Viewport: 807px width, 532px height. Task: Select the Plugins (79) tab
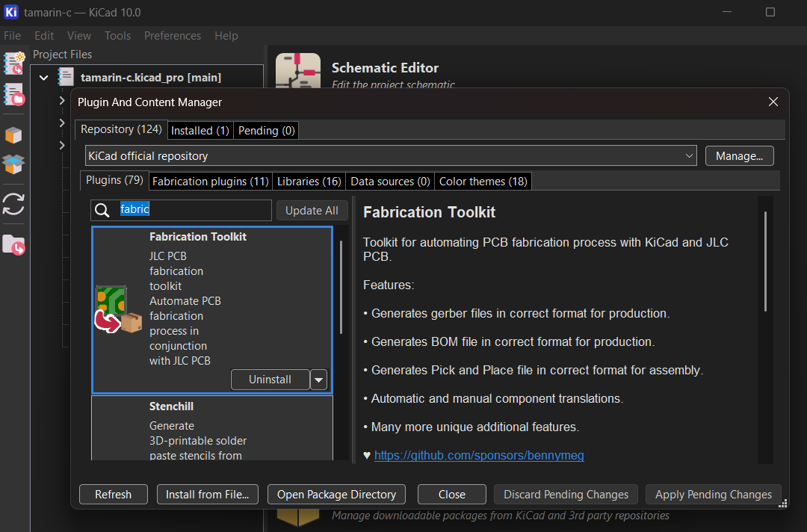click(114, 180)
